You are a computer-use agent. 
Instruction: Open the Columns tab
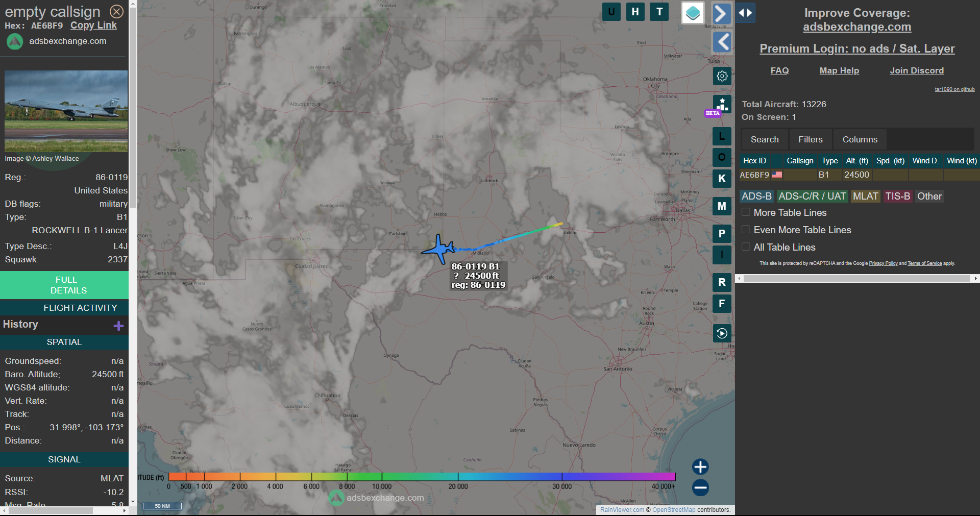[x=860, y=139]
